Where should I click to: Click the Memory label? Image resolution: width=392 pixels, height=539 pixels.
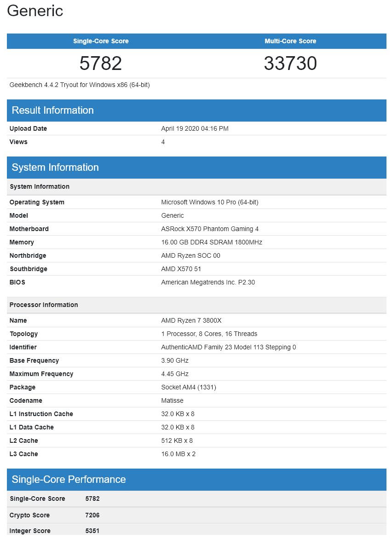click(22, 243)
